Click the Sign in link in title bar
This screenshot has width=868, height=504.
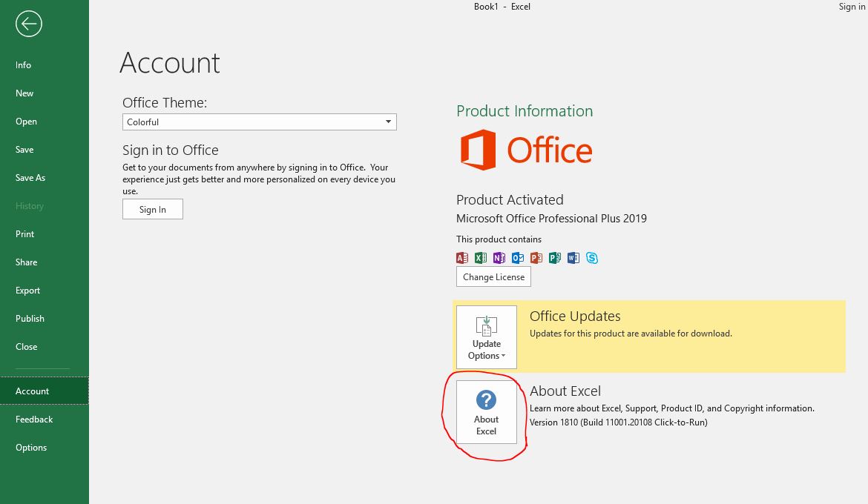[x=852, y=7]
